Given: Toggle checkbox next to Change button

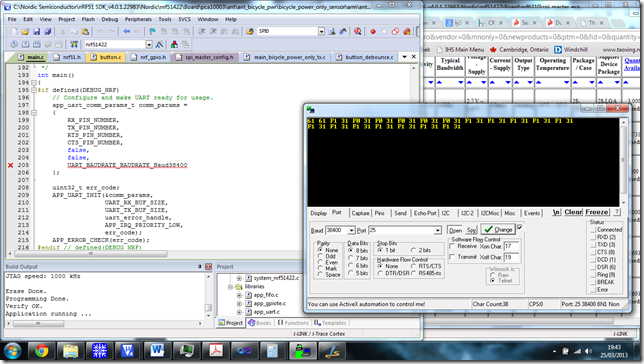Looking at the screenshot, I should coord(520,227).
